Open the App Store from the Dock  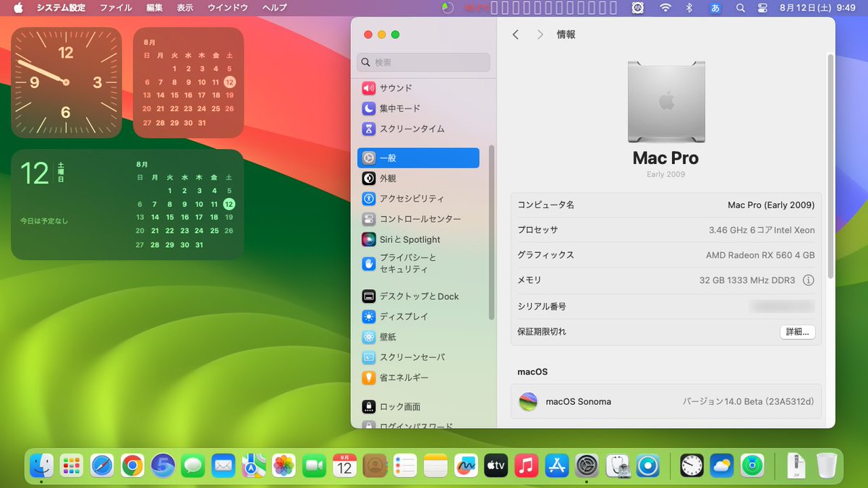557,466
